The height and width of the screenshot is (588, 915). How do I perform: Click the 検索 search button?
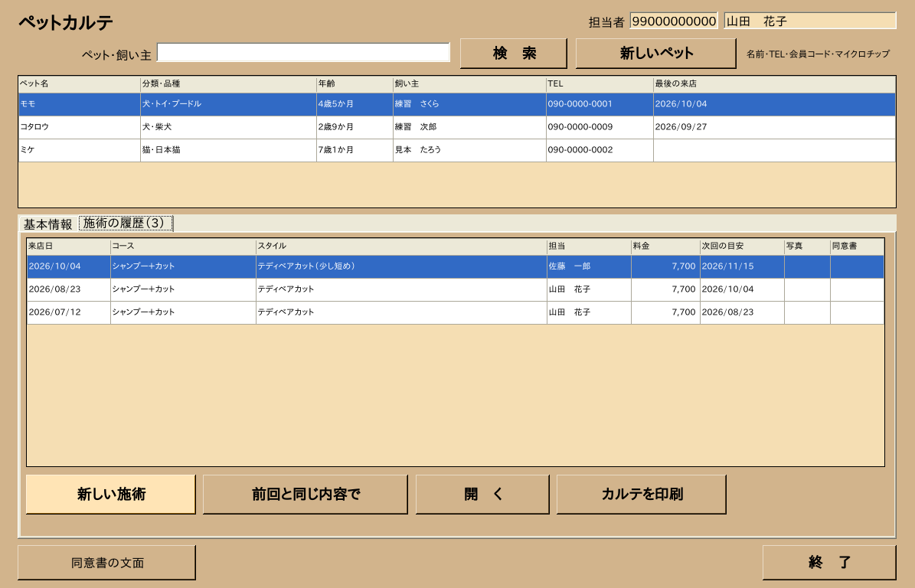[514, 54]
